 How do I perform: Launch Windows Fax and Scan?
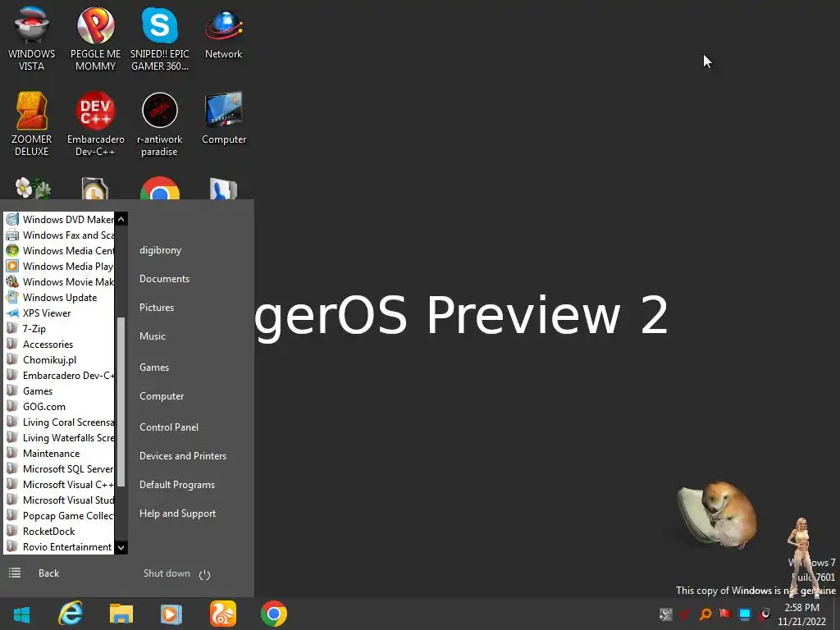[59, 235]
